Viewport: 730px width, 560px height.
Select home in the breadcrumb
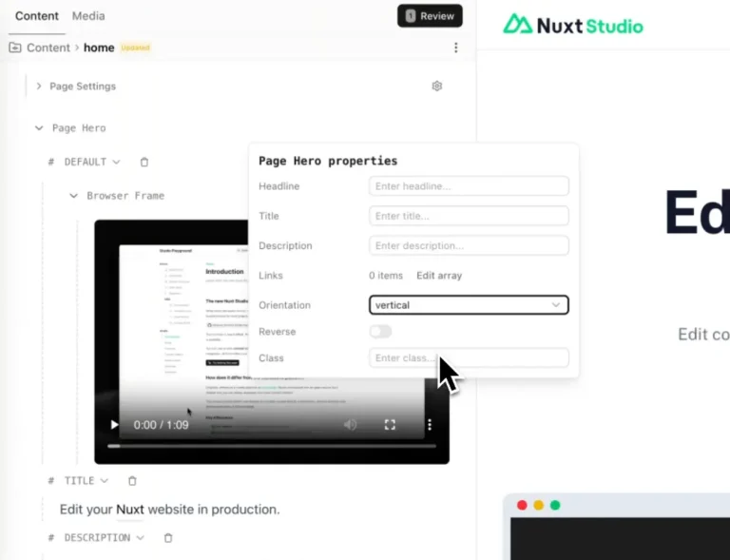(99, 48)
